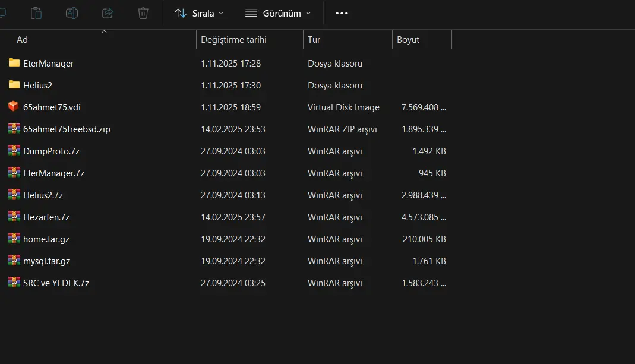This screenshot has height=364, width=635.
Task: Select the EterManager folder icon
Action: (x=14, y=63)
